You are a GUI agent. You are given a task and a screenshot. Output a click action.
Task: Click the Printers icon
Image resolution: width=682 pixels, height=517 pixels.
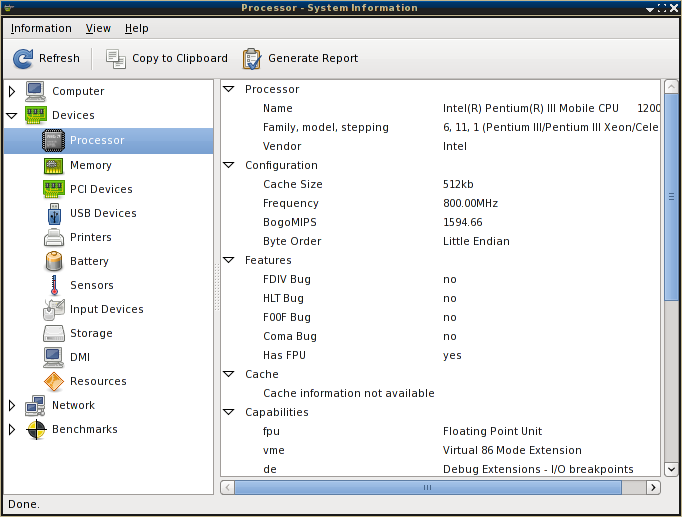point(53,237)
